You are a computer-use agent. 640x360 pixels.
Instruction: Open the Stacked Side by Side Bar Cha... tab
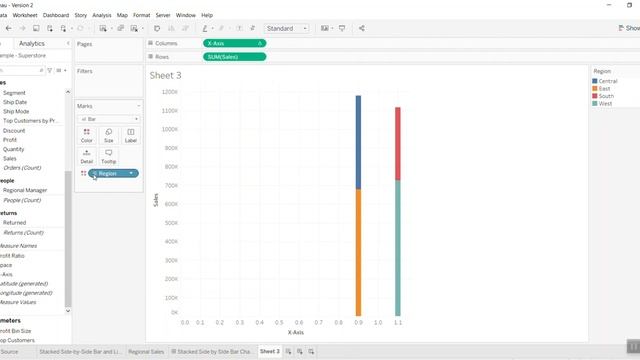click(x=212, y=351)
